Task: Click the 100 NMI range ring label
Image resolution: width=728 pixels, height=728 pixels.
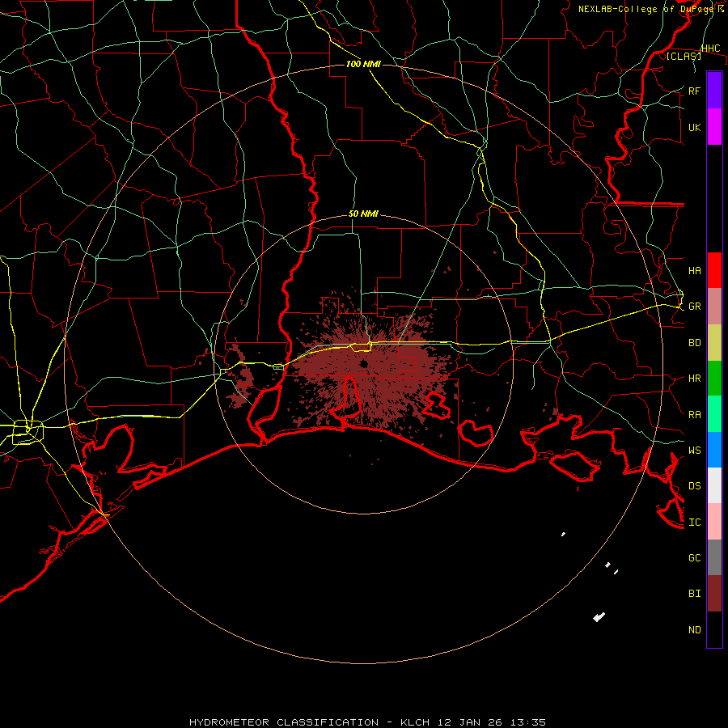Action: pos(363,64)
